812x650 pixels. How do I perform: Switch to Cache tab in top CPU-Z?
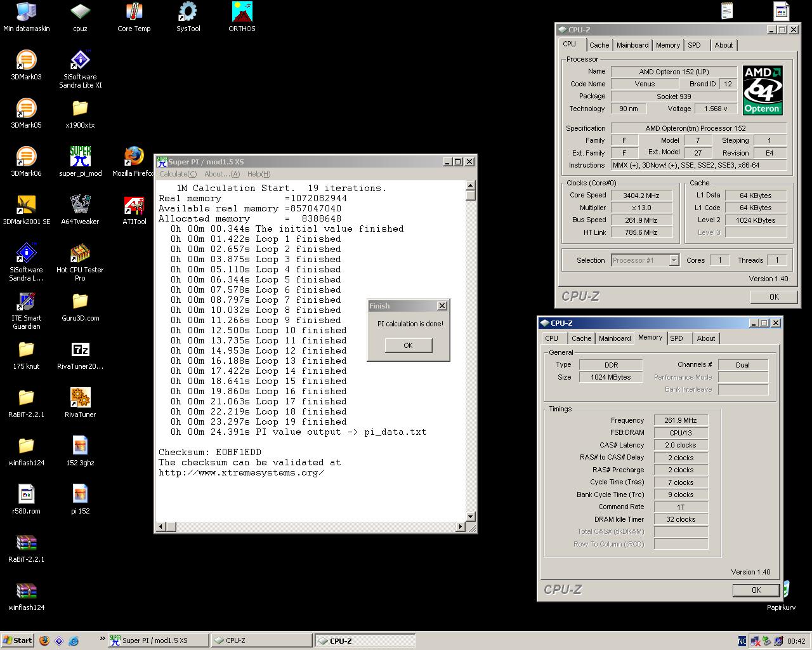click(599, 45)
